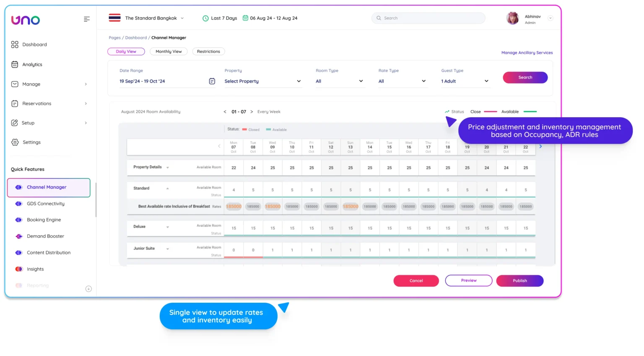Click into the global search field
The image size is (644, 356).
(428, 18)
